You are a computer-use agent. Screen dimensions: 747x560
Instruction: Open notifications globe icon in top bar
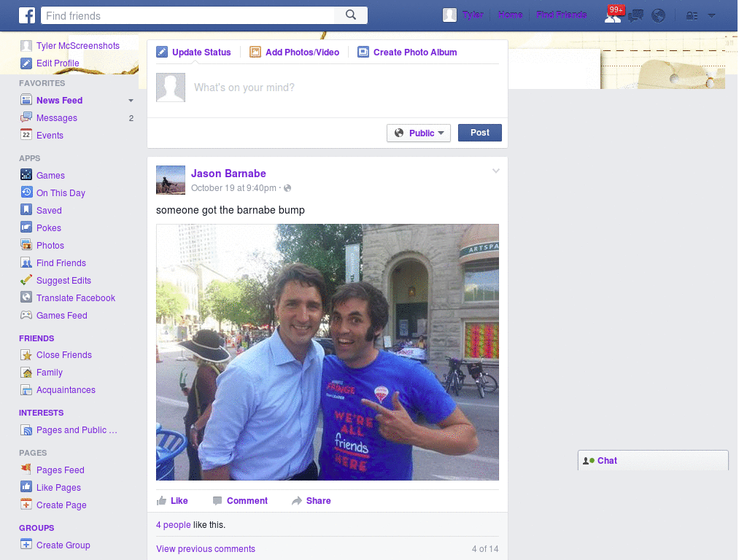659,16
